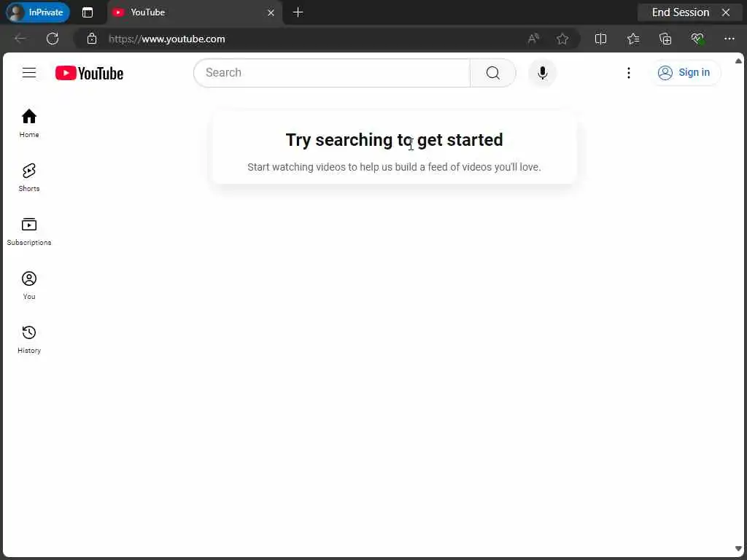Open the You section in sidebar
The image size is (747, 560).
(29, 286)
